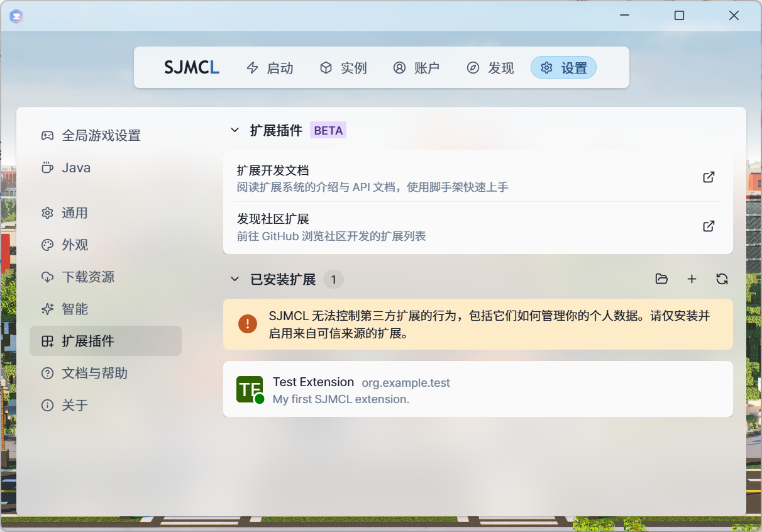Refresh the installed extensions list
The width and height of the screenshot is (762, 532).
[722, 279]
